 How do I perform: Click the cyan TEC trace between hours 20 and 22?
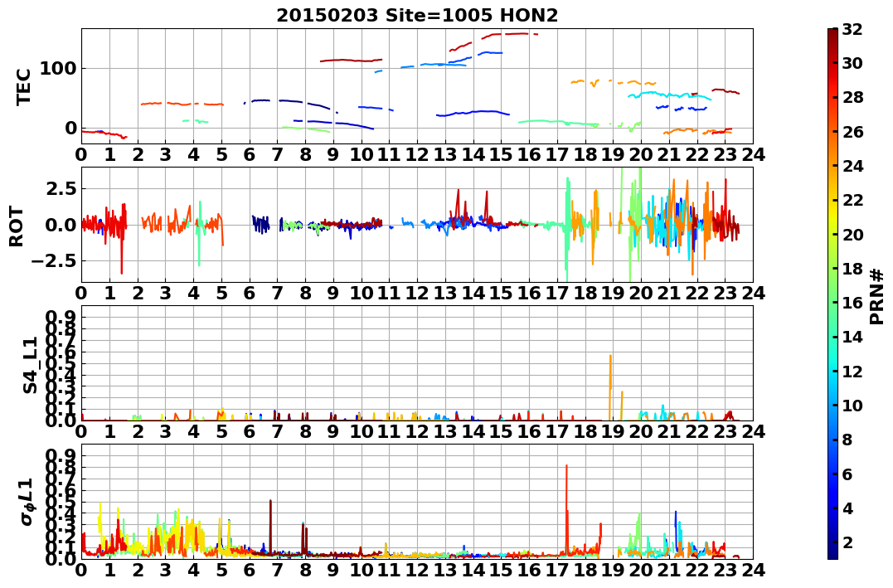670,95
